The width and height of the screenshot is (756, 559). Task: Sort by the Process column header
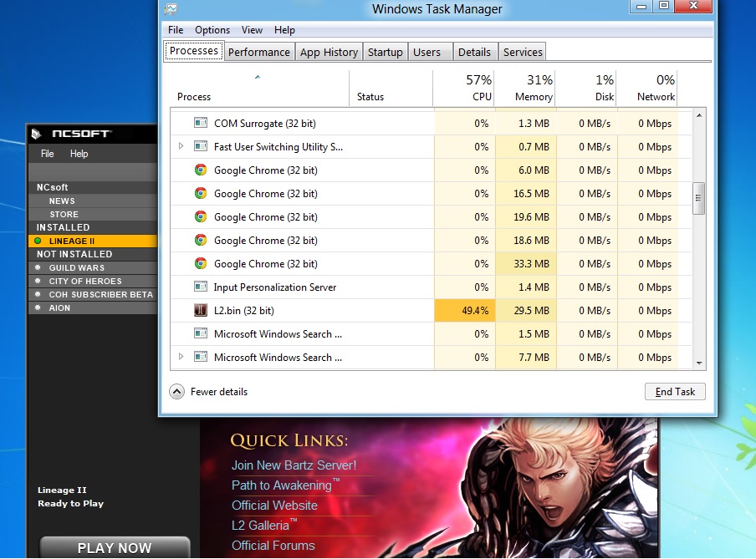[x=259, y=89]
